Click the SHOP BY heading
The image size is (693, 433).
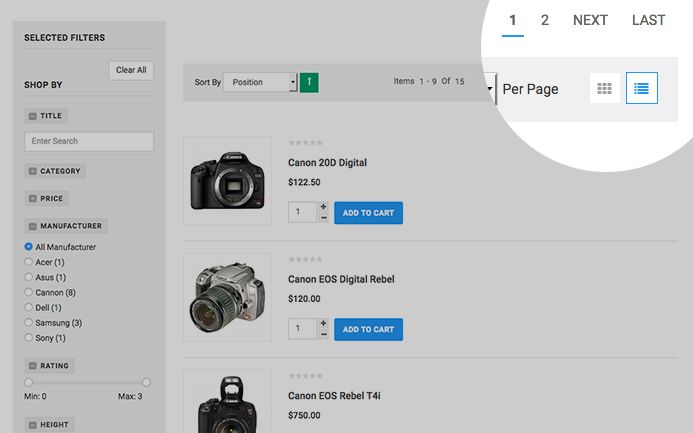(43, 85)
